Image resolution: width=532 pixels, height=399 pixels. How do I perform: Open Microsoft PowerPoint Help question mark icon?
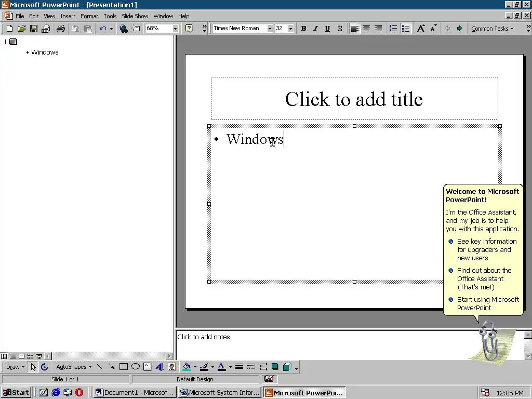(189, 29)
